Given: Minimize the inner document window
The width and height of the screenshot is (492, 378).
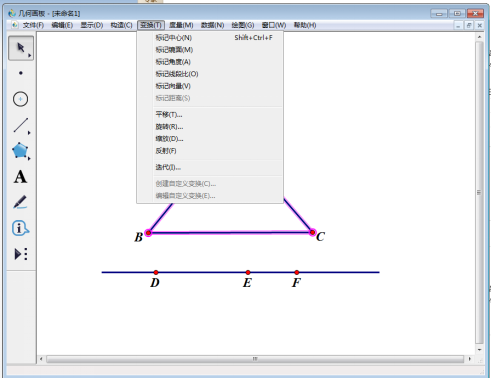Looking at the screenshot, I should [458, 25].
